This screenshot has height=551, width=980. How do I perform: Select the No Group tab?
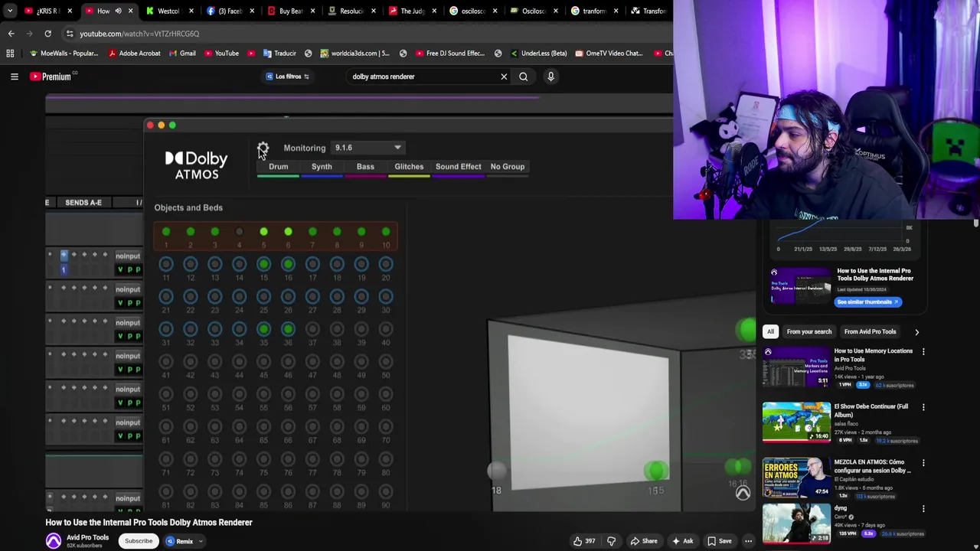[508, 167]
